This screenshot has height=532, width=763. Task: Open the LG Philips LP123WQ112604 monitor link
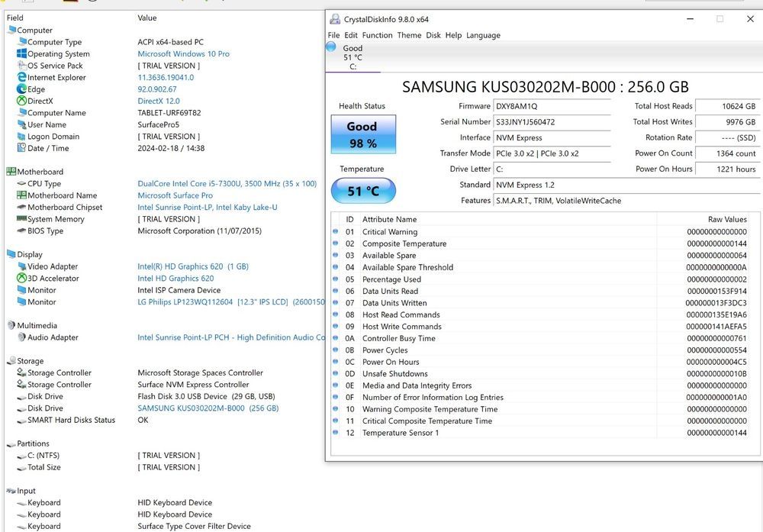coord(231,301)
